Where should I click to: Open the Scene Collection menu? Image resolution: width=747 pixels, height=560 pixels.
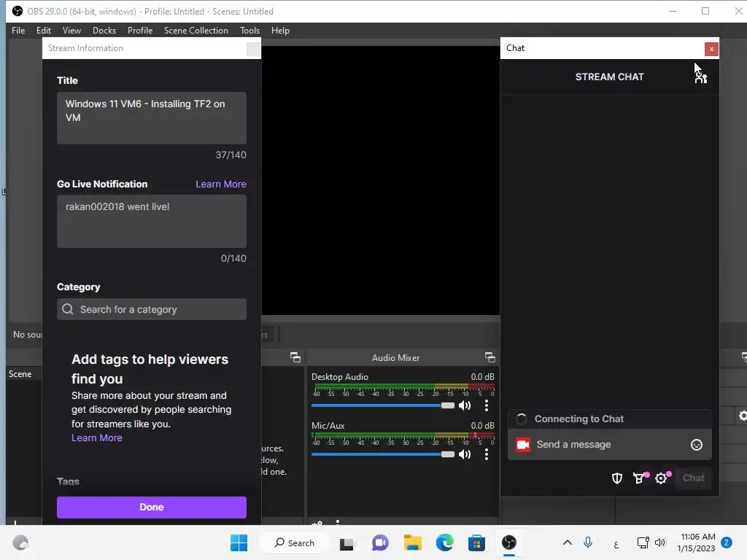(196, 31)
